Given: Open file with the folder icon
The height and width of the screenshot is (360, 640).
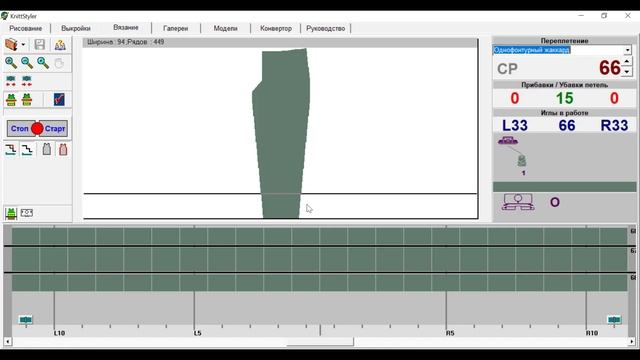Looking at the screenshot, I should point(11,44).
